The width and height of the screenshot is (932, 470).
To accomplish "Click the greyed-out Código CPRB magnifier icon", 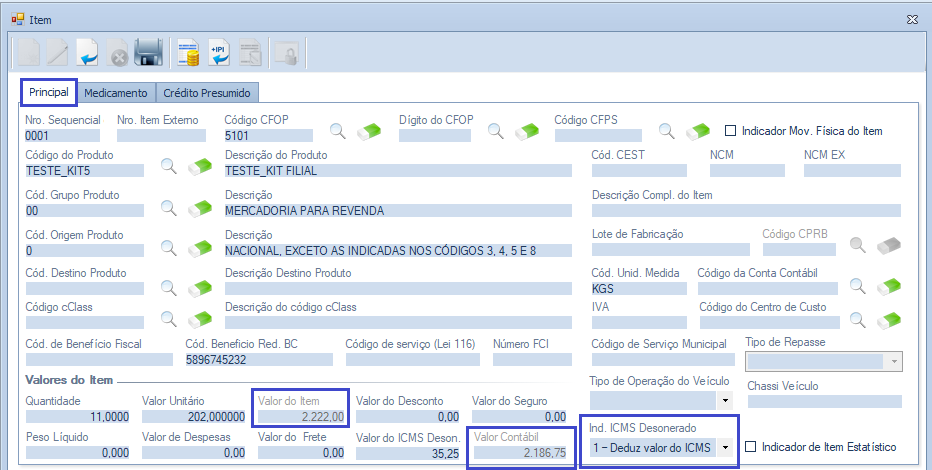I will [x=857, y=244].
